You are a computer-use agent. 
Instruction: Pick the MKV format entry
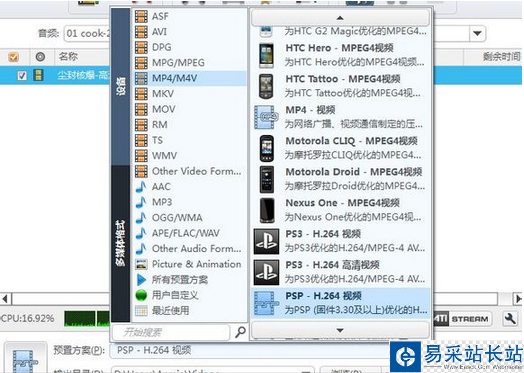190,94
